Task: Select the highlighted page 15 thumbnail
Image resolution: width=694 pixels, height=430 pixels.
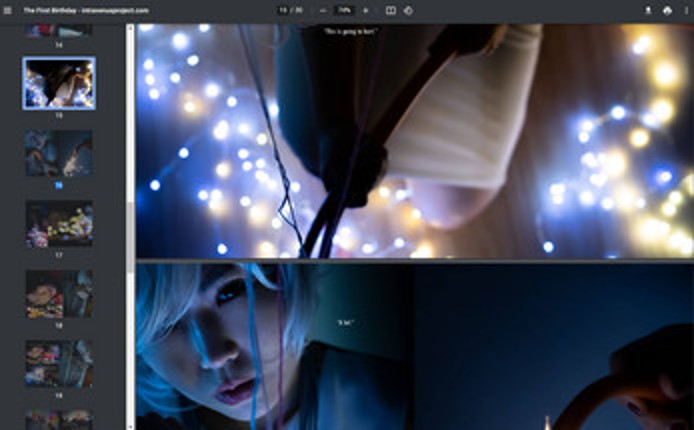Action: pyautogui.click(x=59, y=83)
